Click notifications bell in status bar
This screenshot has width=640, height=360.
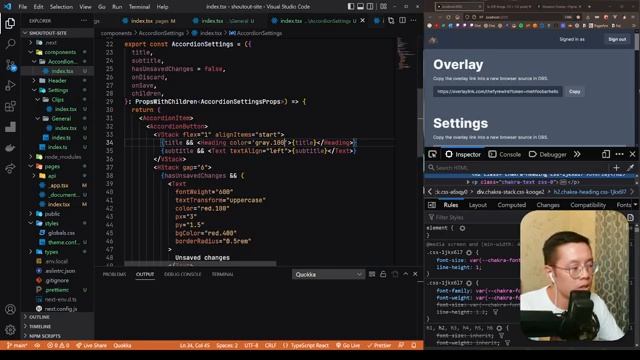pyautogui.click(x=414, y=345)
